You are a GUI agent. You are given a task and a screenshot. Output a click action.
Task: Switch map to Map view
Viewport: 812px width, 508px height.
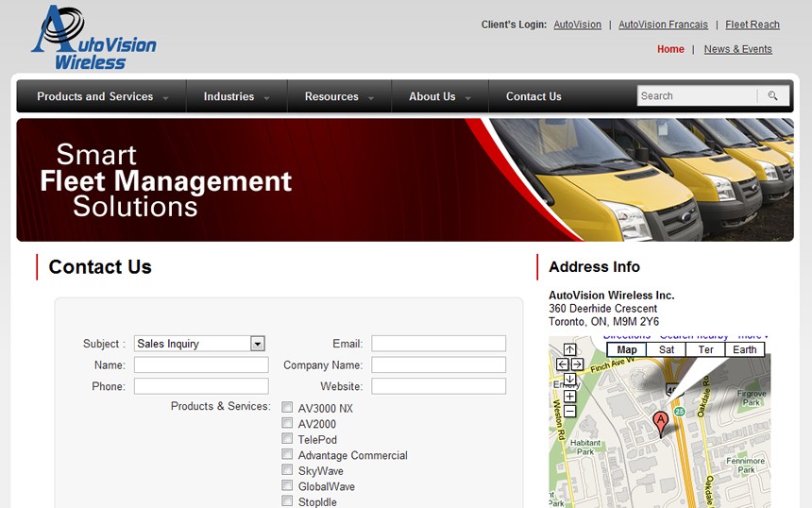pyautogui.click(x=627, y=349)
